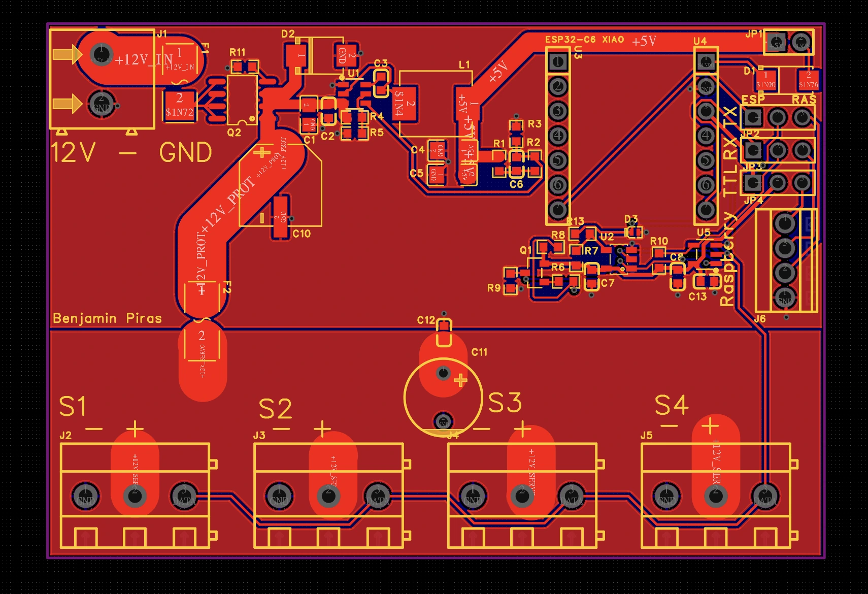The image size is (868, 594).
Task: Select the R3 resistor label
Action: click(x=535, y=124)
